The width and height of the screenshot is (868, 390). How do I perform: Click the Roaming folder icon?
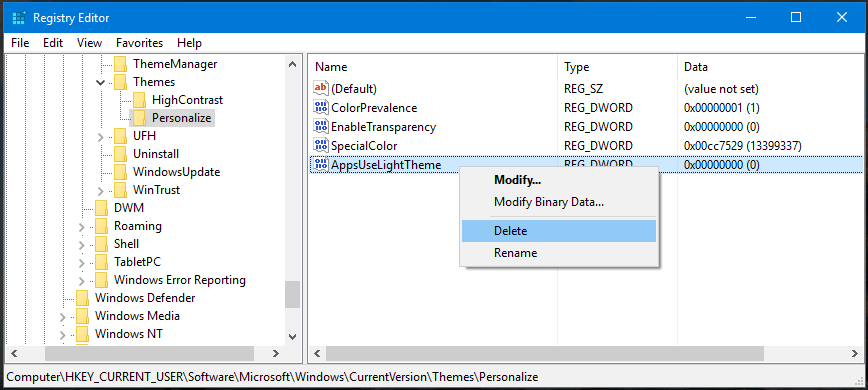pos(101,226)
